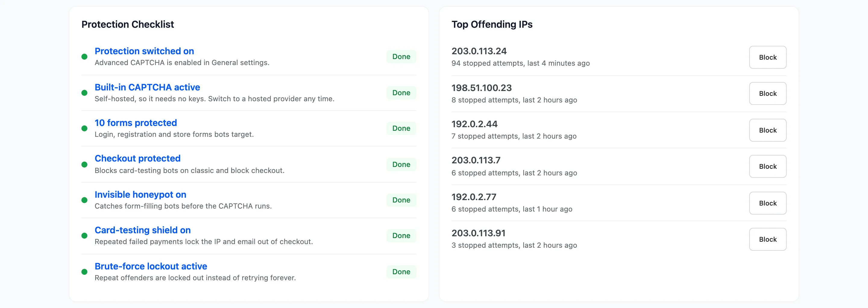Click the 'Protection Checklist' heading

128,24
